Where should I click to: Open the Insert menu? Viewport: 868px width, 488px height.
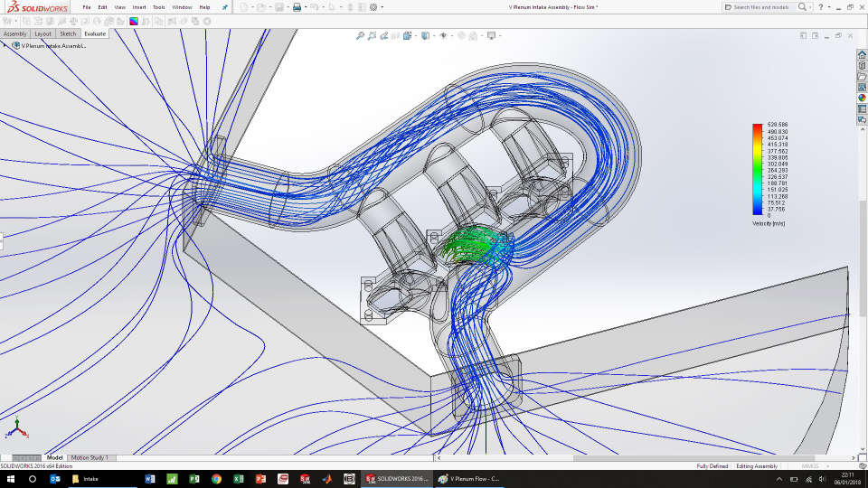(138, 7)
